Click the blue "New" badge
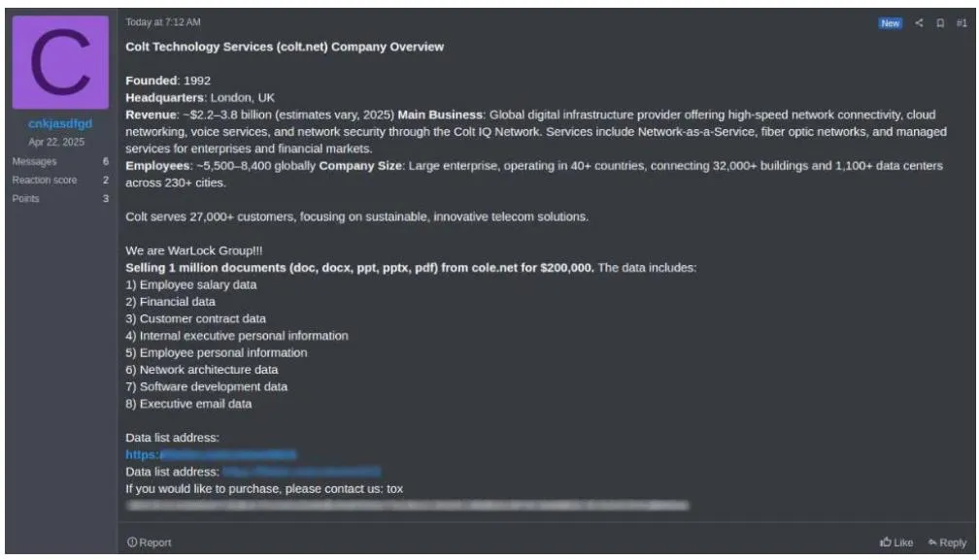Image resolution: width=979 pixels, height=560 pixels. tap(890, 22)
